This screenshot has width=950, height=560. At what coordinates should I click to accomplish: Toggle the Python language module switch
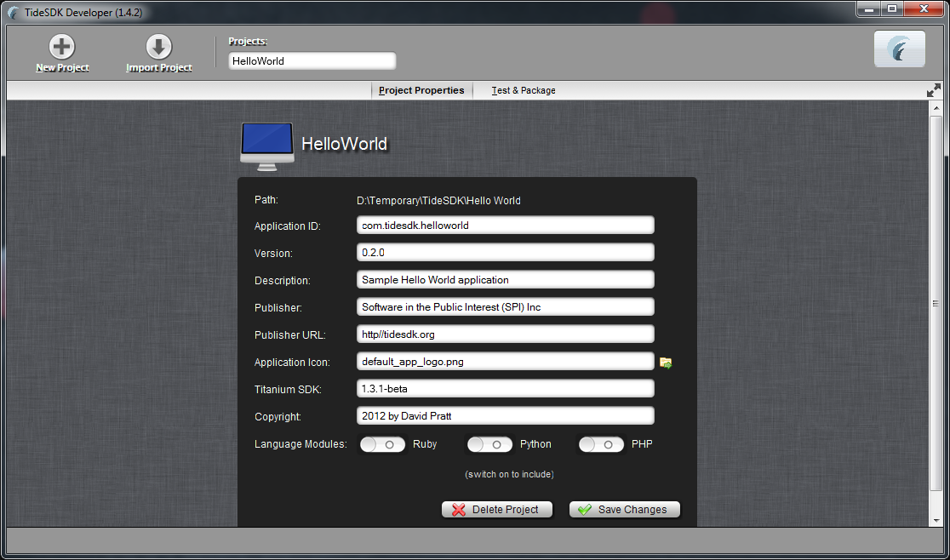click(489, 444)
